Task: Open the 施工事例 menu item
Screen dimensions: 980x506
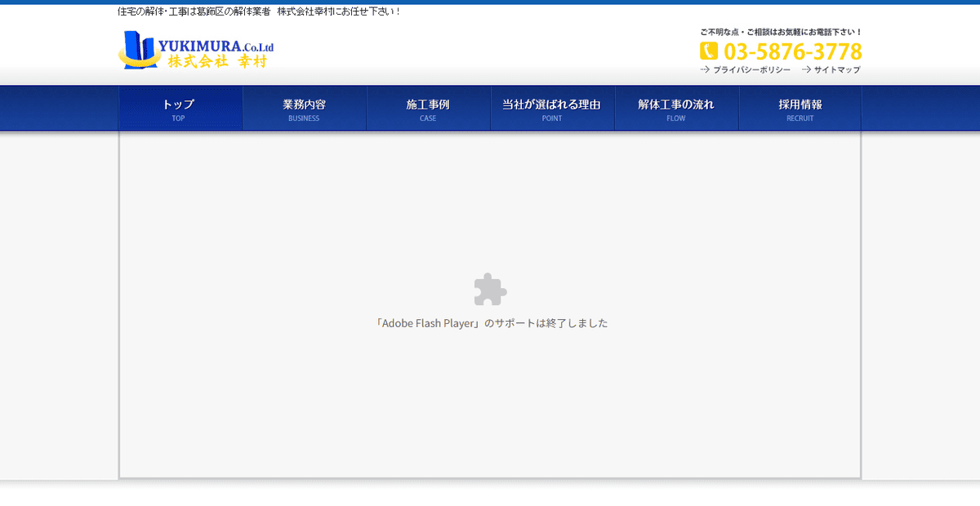Action: click(428, 107)
